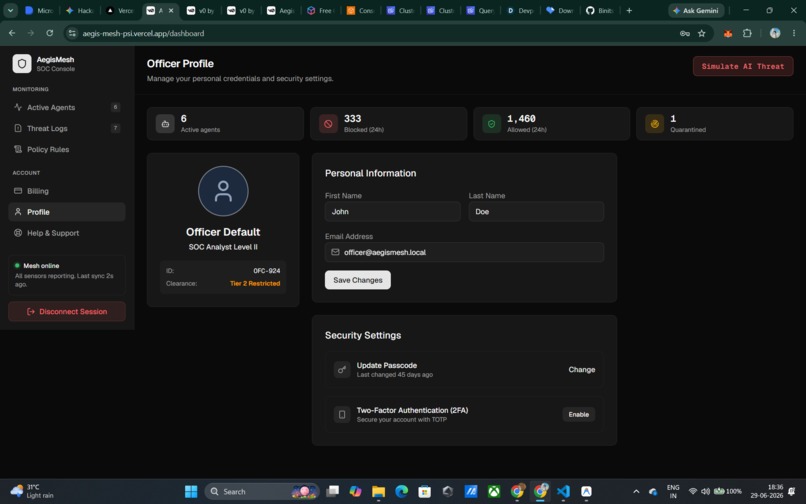Switch to the Hack browser tab
This screenshot has width=806, height=504.
pos(80,10)
